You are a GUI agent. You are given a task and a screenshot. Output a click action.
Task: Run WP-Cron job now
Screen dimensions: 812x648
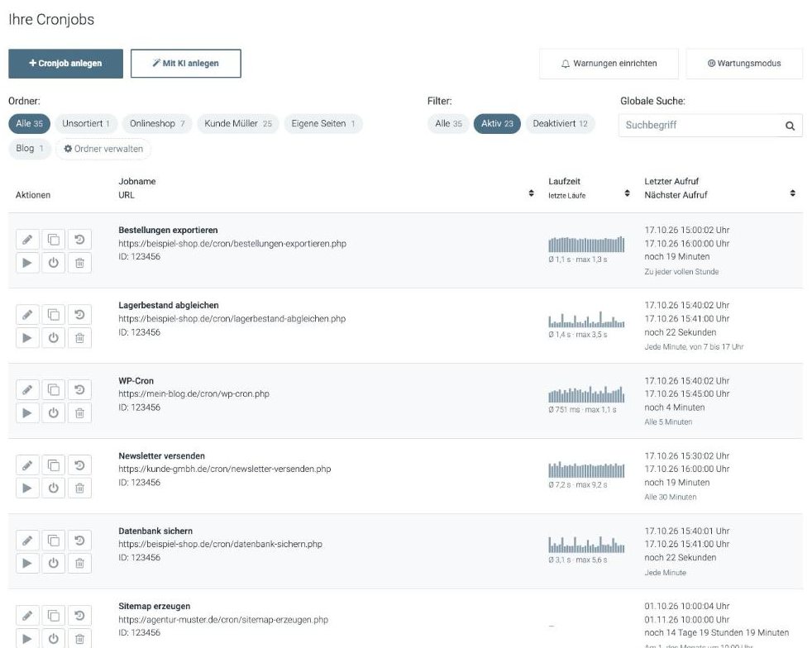pyautogui.click(x=27, y=413)
